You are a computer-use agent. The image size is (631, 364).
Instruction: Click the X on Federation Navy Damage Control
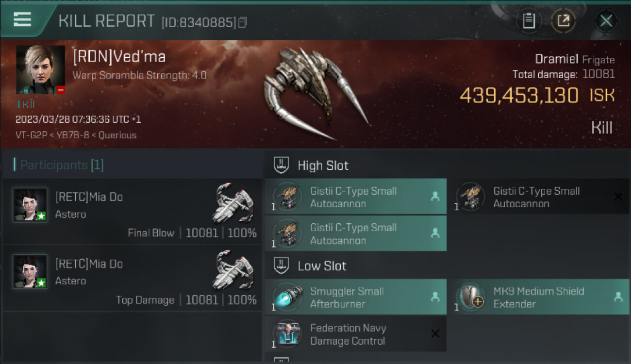435,333
